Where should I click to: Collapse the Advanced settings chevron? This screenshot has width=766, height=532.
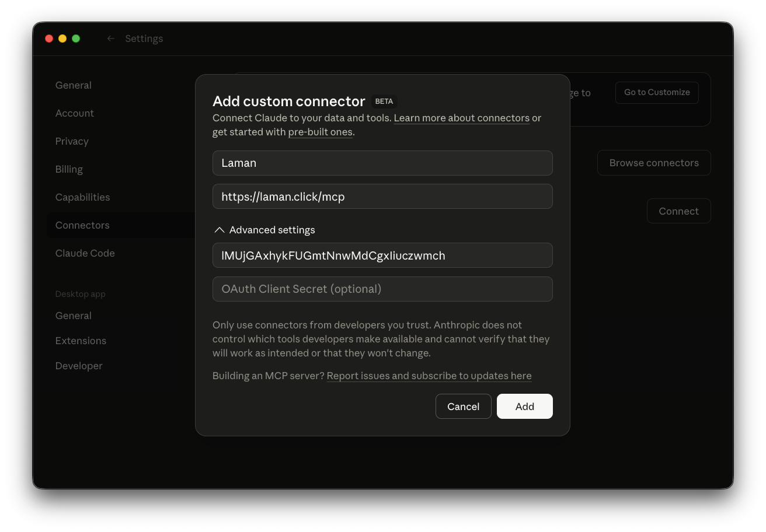pos(220,230)
